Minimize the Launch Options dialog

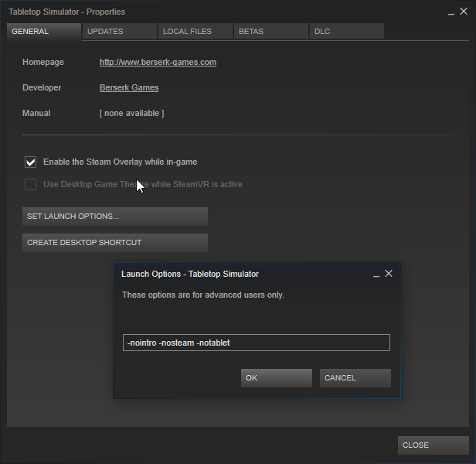[x=376, y=275]
